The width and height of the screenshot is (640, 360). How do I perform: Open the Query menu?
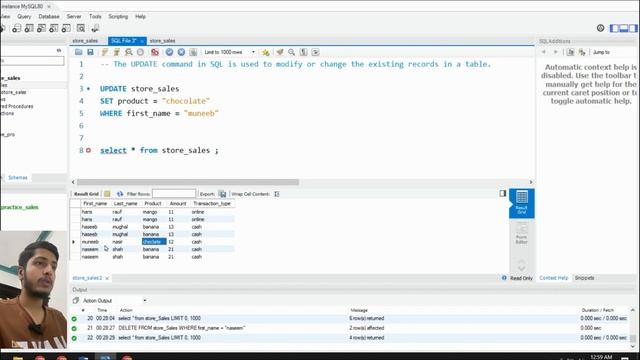pyautogui.click(x=24, y=17)
